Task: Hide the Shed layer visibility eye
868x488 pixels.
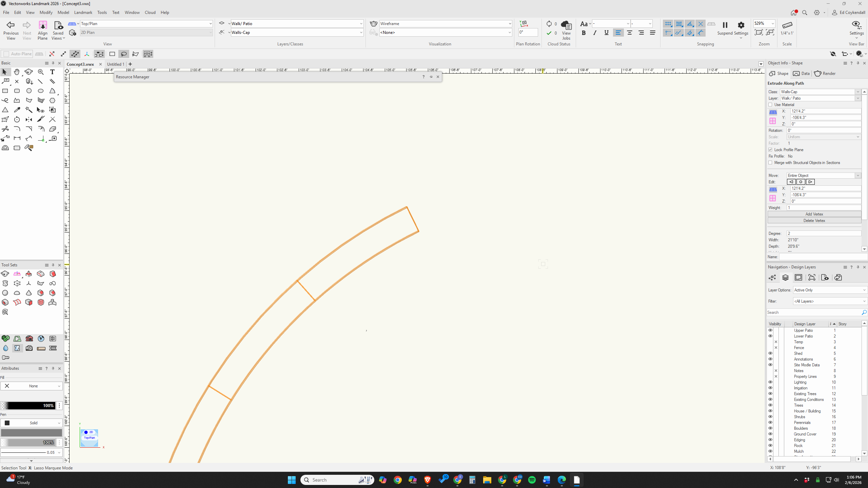Action: pyautogui.click(x=770, y=353)
